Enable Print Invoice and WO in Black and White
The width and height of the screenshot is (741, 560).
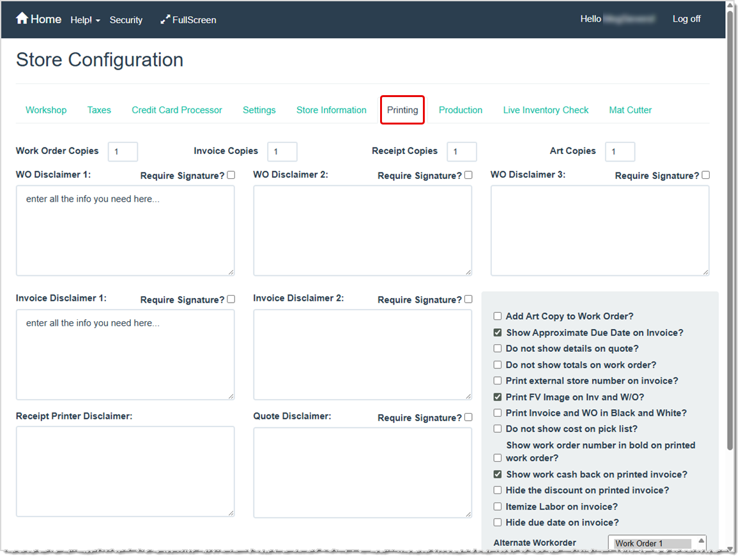497,412
